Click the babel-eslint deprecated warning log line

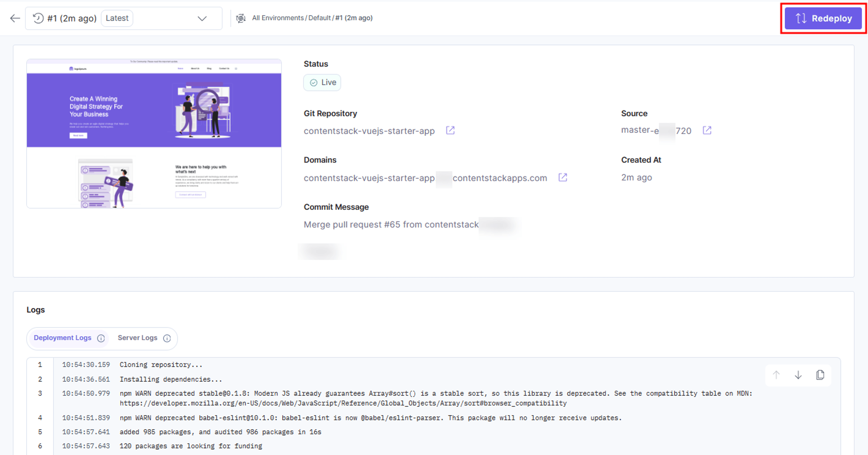[371, 418]
